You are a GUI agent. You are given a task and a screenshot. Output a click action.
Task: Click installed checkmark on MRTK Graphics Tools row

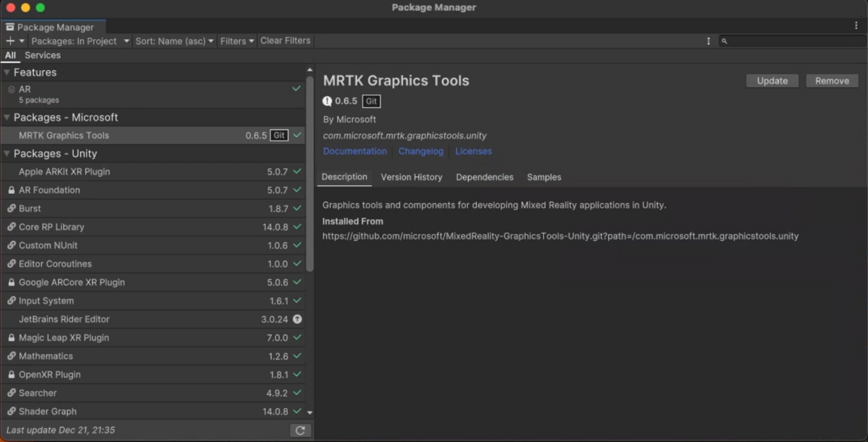[x=297, y=135]
